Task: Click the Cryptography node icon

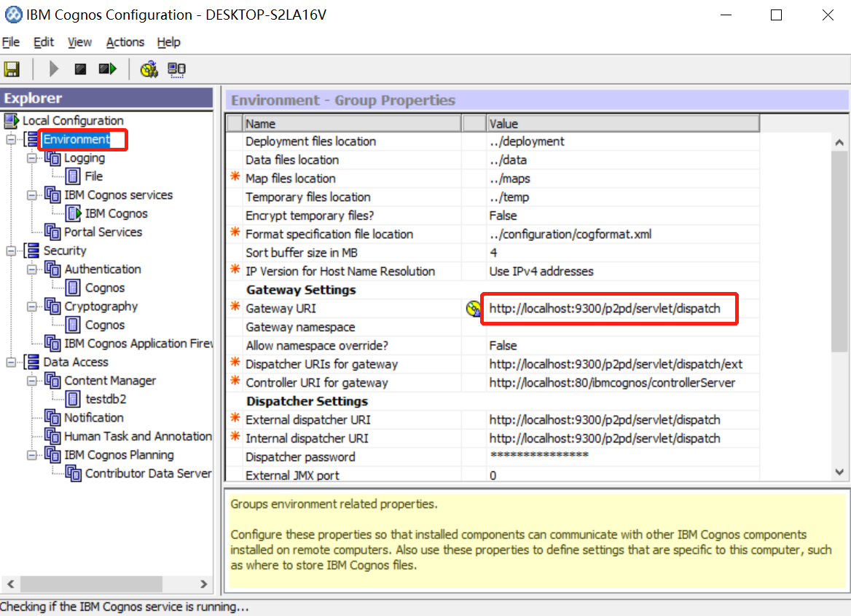Action: point(52,307)
